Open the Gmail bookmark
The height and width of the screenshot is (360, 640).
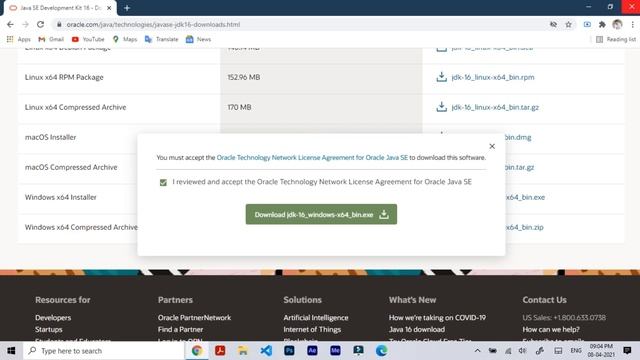51,39
